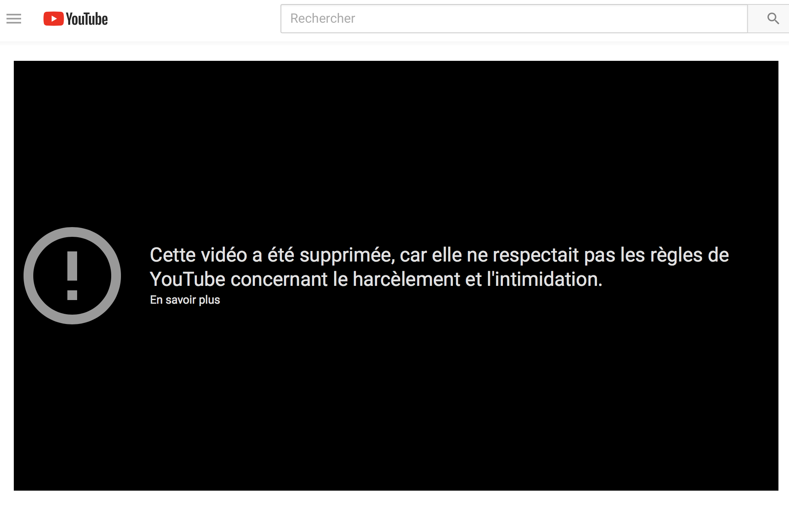Click the YouTube wordmark text
This screenshot has width=789, height=532.
click(x=87, y=19)
